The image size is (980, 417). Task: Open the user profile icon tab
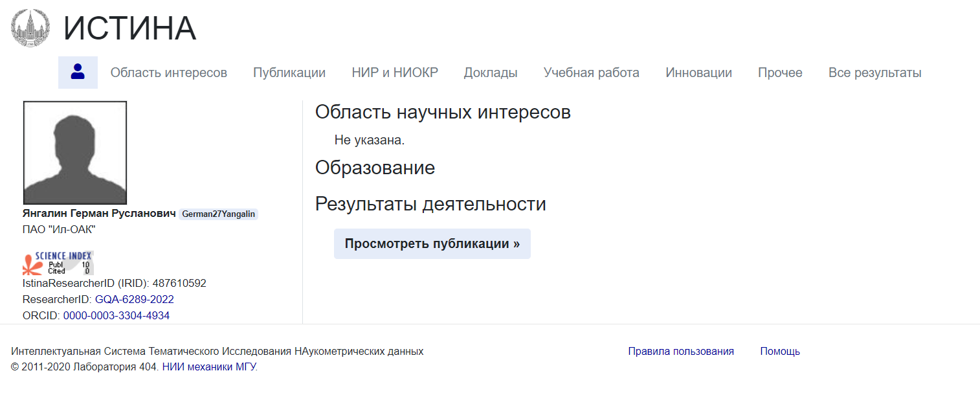78,73
